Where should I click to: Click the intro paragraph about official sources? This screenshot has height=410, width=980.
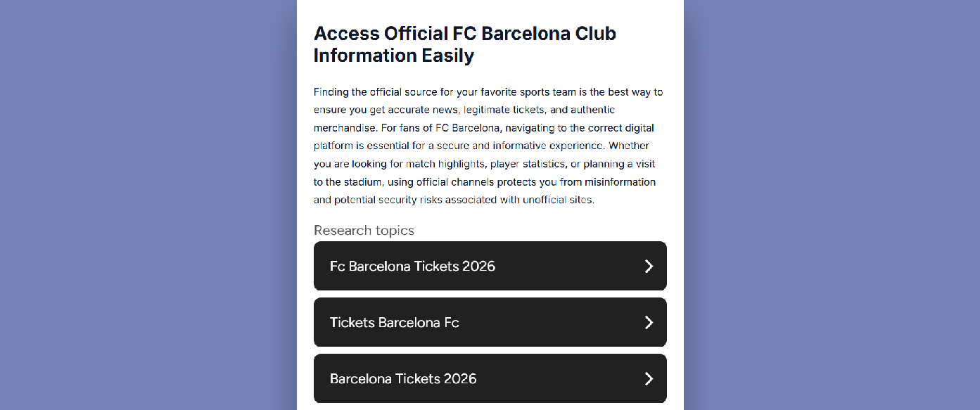pyautogui.click(x=488, y=146)
